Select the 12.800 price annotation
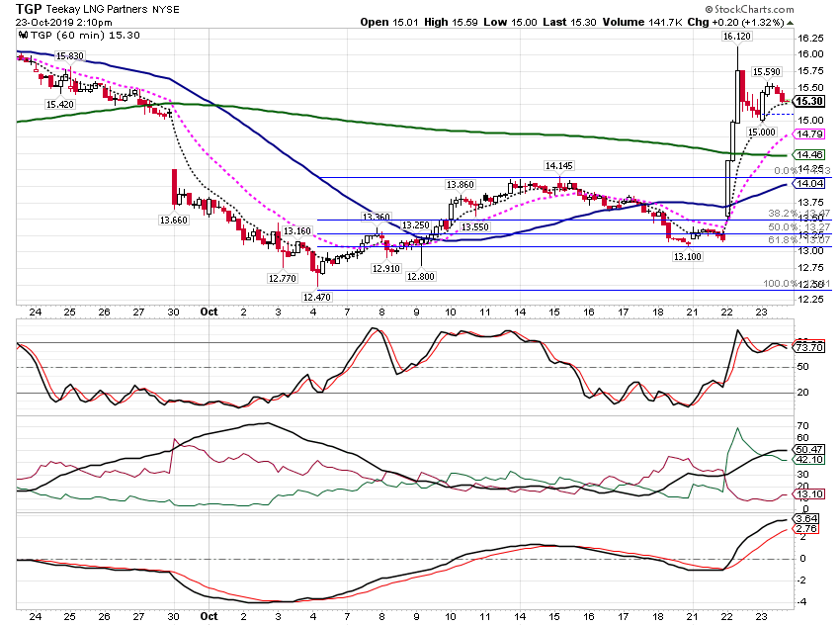The height and width of the screenshot is (626, 840). point(421,277)
